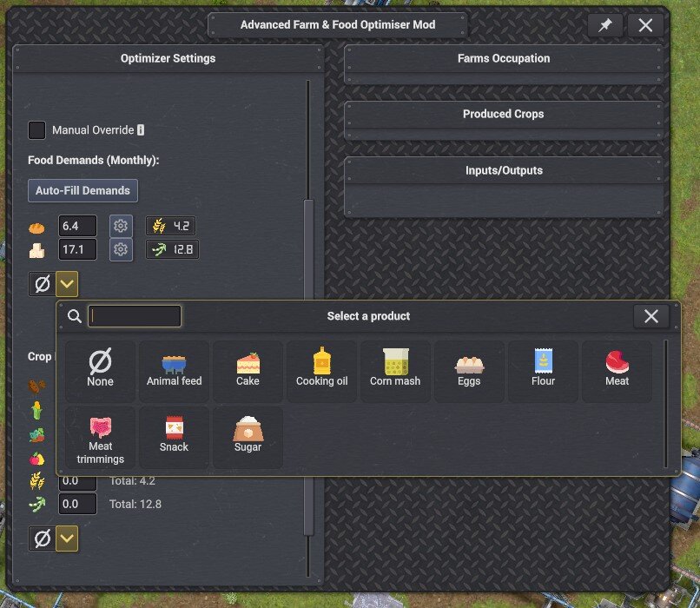Click bread demand field showing 6.4
Image resolution: width=700 pixels, height=608 pixels.
point(77,226)
